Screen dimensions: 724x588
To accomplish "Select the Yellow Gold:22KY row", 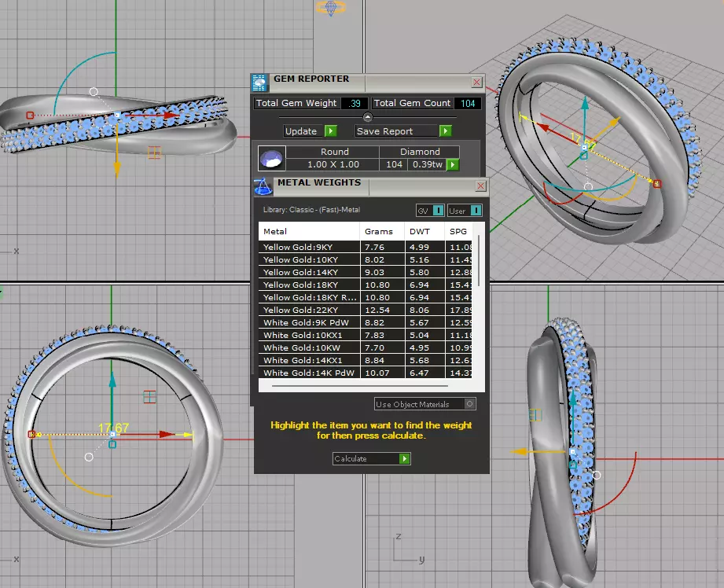I will (366, 310).
